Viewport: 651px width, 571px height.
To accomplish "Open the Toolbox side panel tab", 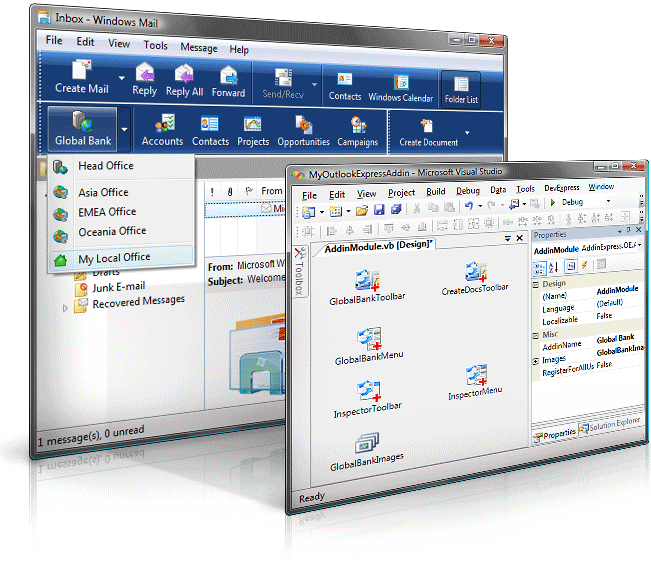I will click(x=299, y=271).
